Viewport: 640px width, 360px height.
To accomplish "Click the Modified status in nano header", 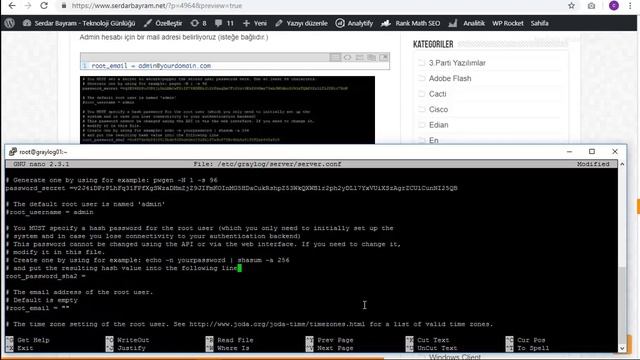I will [593, 164].
